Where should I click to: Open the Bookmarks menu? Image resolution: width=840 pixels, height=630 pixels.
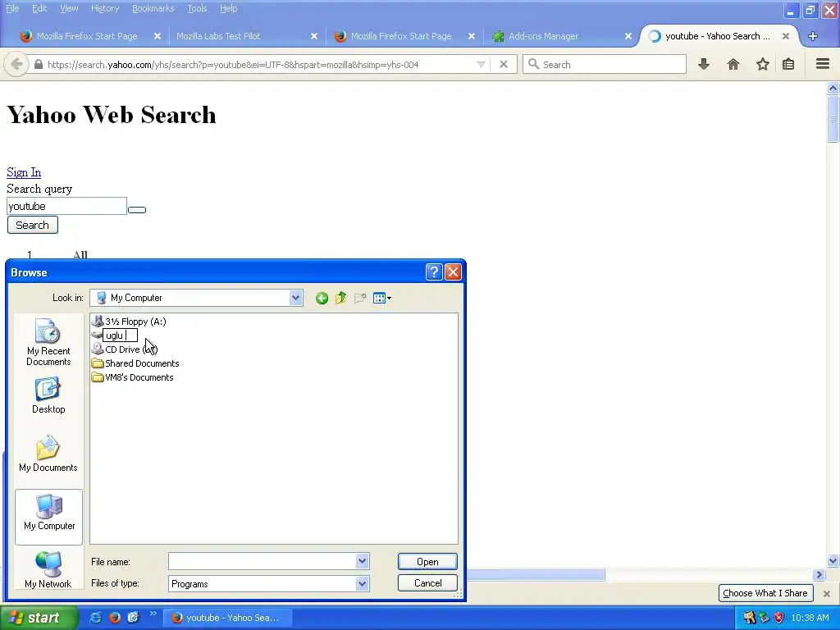[153, 8]
